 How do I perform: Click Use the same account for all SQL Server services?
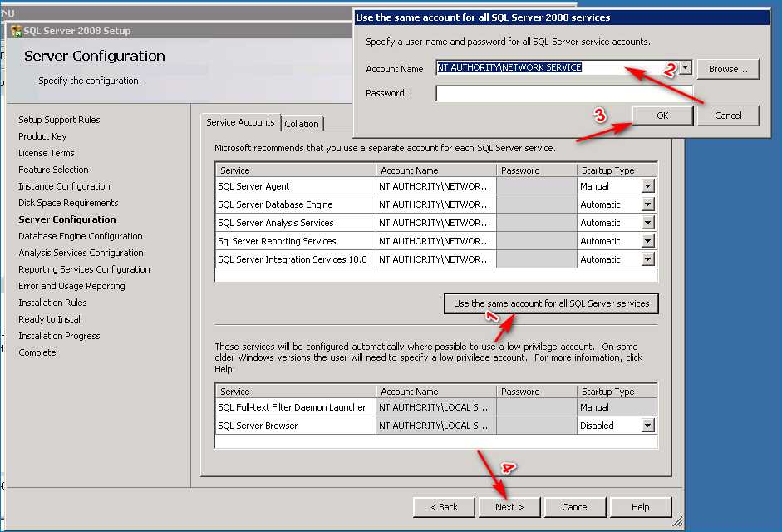click(551, 303)
